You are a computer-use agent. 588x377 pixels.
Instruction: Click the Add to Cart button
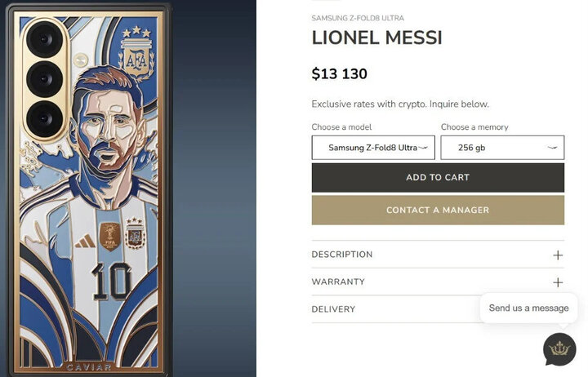[x=438, y=178]
